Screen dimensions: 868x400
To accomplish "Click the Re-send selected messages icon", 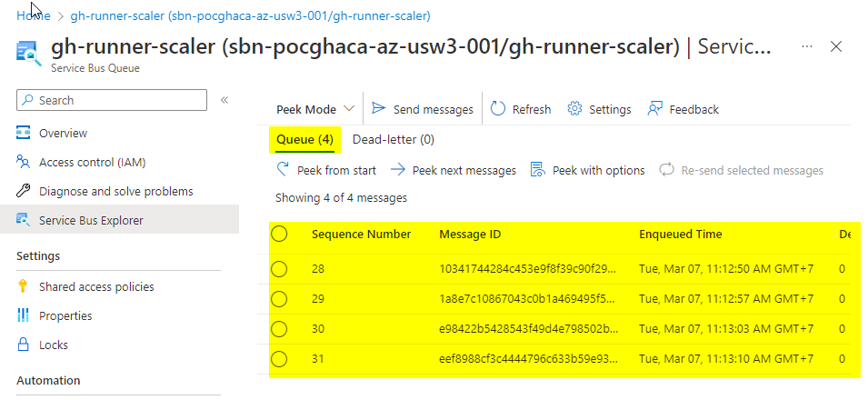I will pyautogui.click(x=666, y=169).
